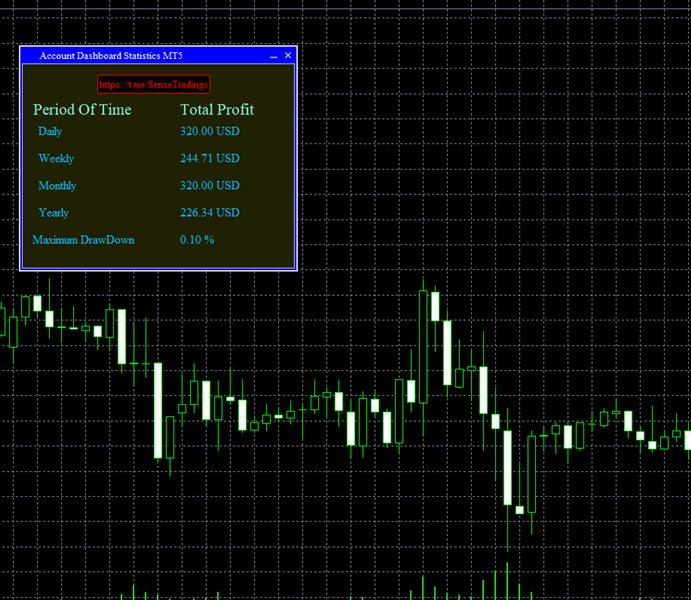Click the Maximum DrawDown label

pos(83,240)
